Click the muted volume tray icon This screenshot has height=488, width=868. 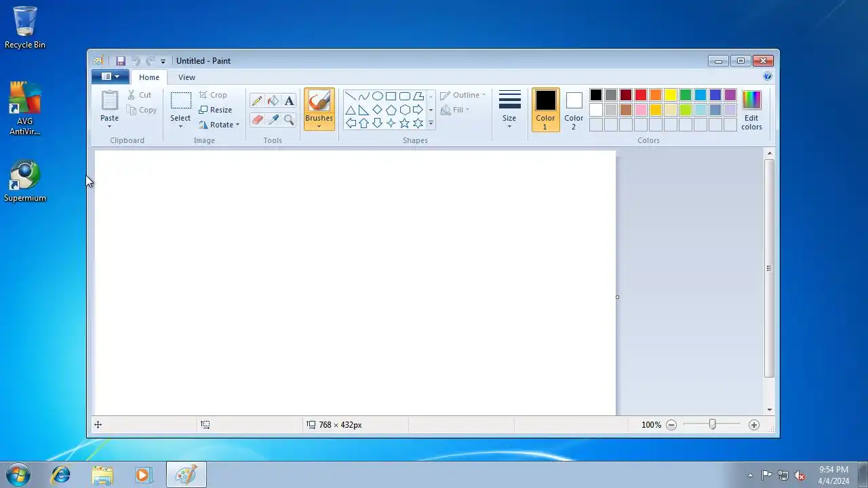tap(800, 475)
